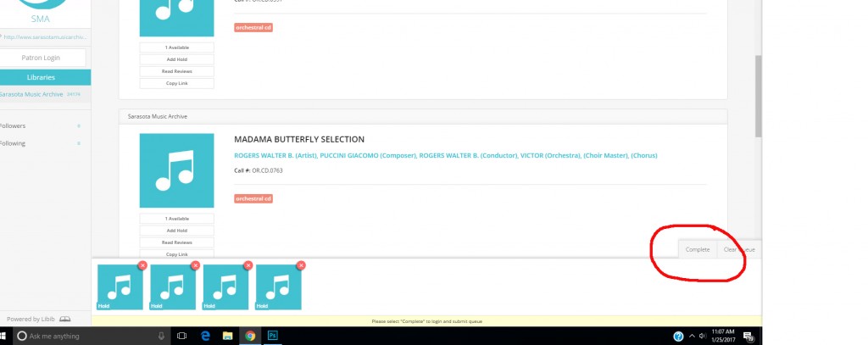
Task: Show hidden system tray icons
Action: [x=692, y=337]
